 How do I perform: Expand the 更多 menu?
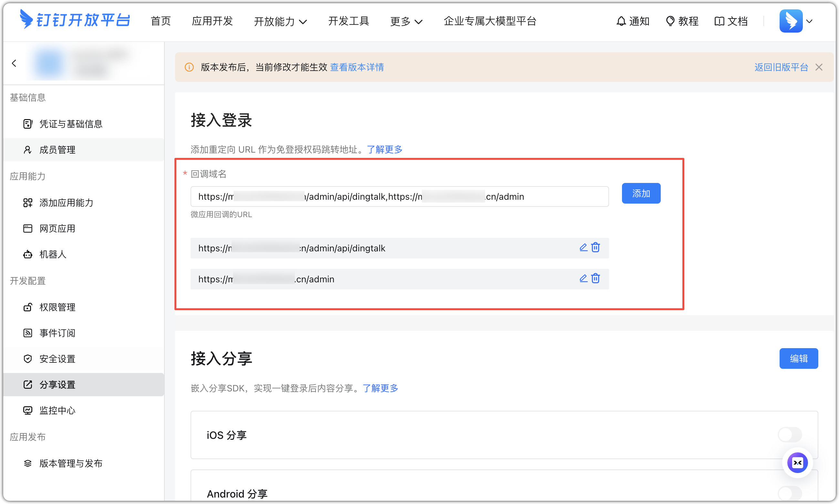click(406, 21)
